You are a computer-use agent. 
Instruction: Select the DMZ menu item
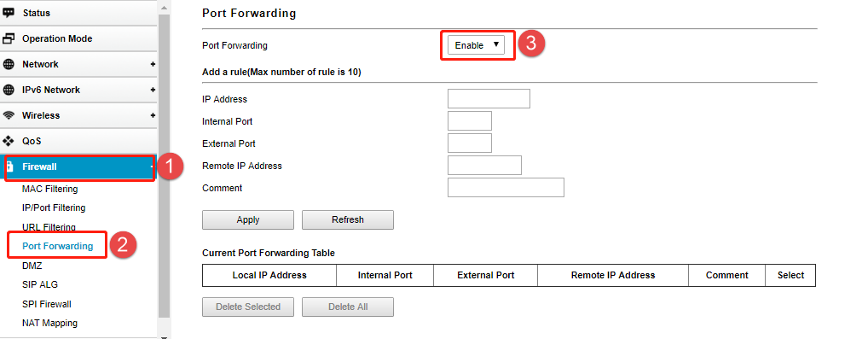[32, 266]
